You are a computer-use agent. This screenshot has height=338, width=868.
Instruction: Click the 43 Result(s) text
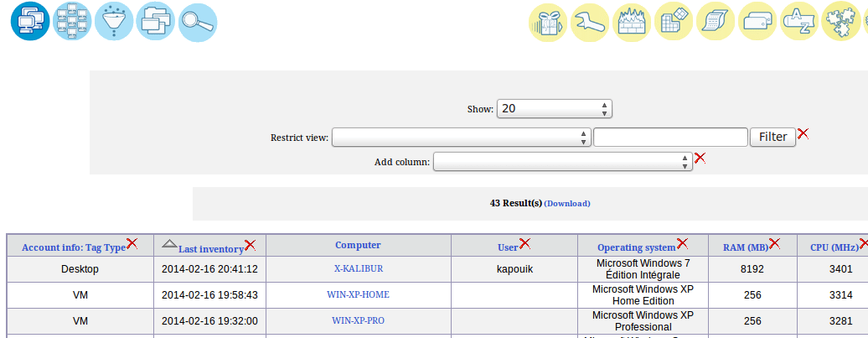pos(516,203)
